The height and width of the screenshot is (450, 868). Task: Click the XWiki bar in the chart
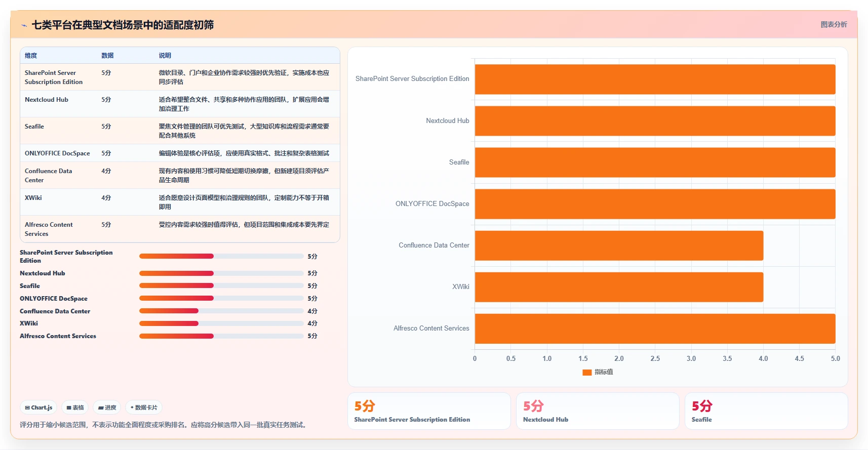pos(619,287)
